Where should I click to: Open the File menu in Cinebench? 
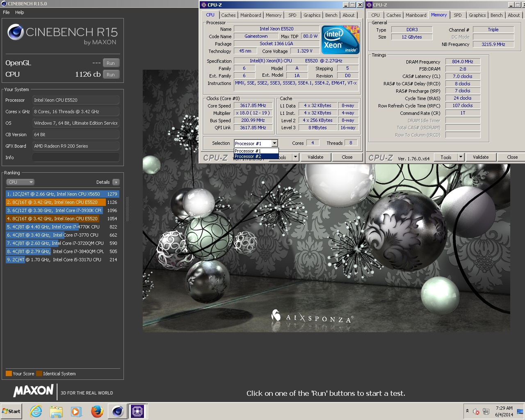[x=6, y=12]
